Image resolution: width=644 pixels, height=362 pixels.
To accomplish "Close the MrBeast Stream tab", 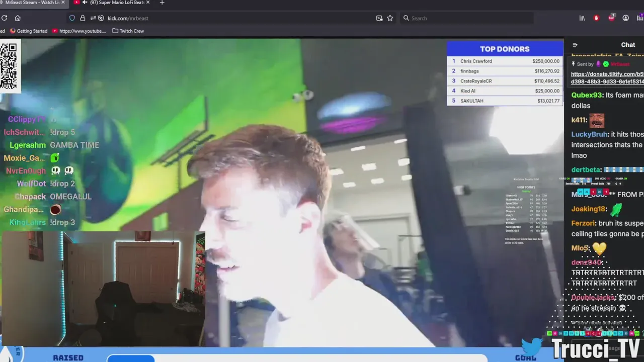I will click(x=63, y=3).
